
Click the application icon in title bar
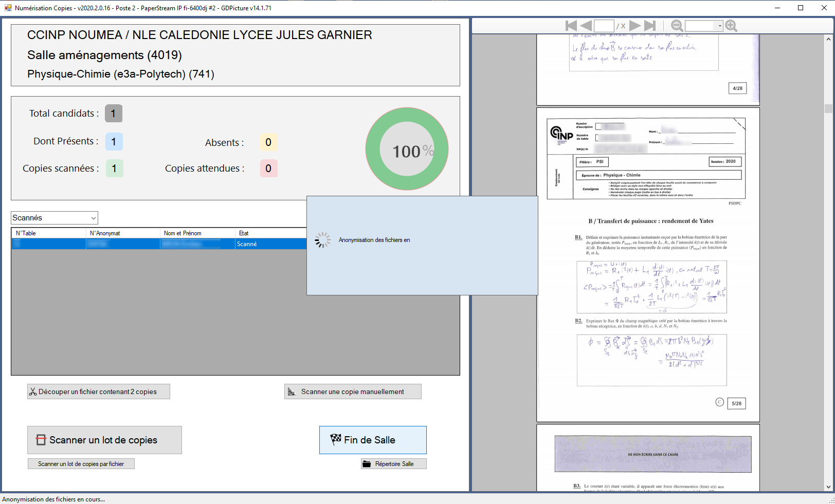[8, 8]
